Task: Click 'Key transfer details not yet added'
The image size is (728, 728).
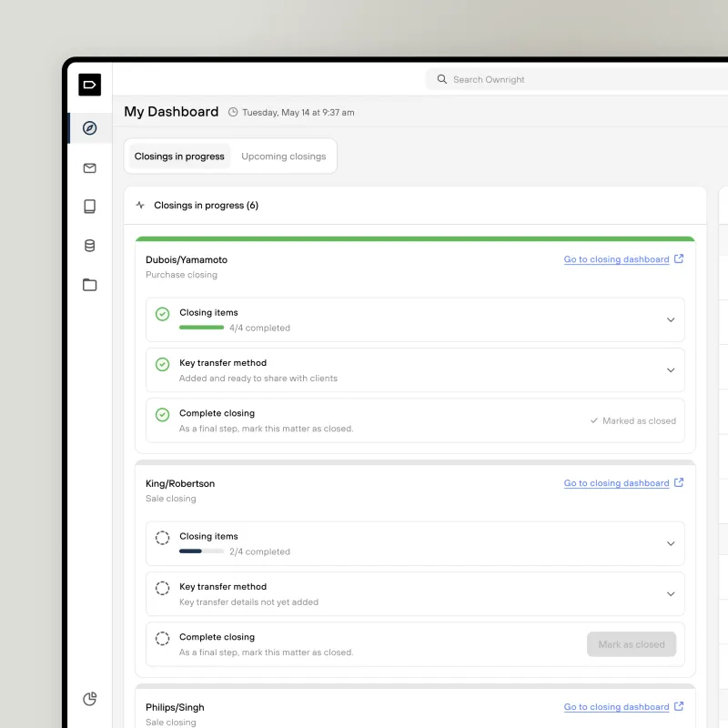Action: click(x=248, y=602)
